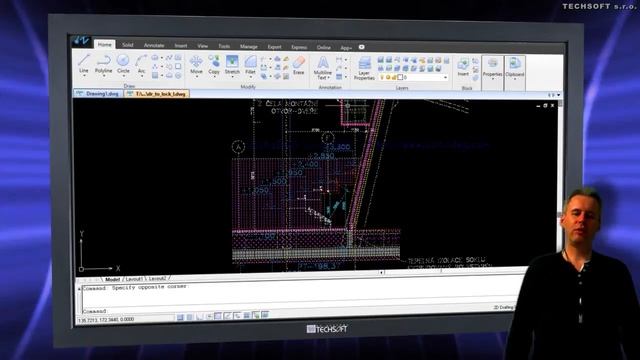Click the coordinates readout in status bar
The height and width of the screenshot is (360, 640).
pos(106,320)
